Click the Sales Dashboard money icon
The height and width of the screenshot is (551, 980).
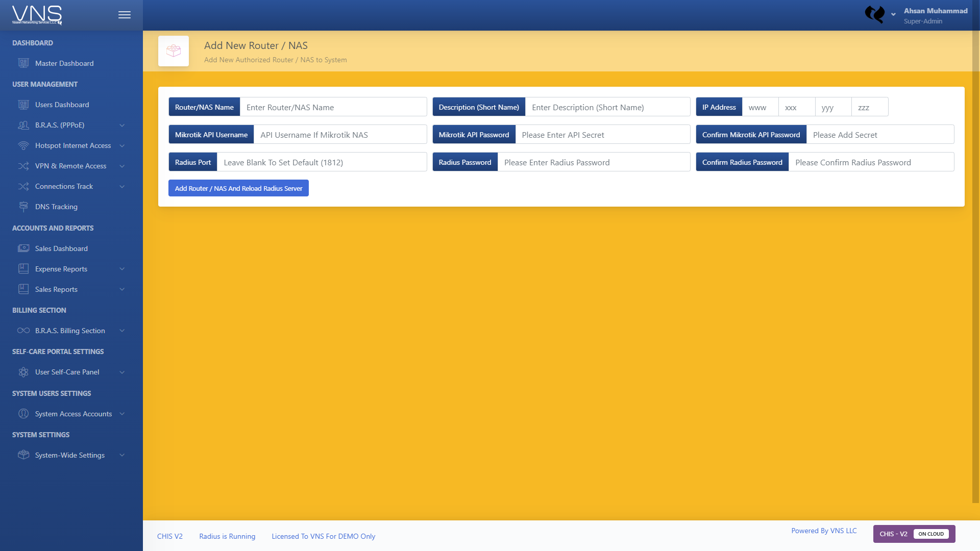tap(23, 248)
